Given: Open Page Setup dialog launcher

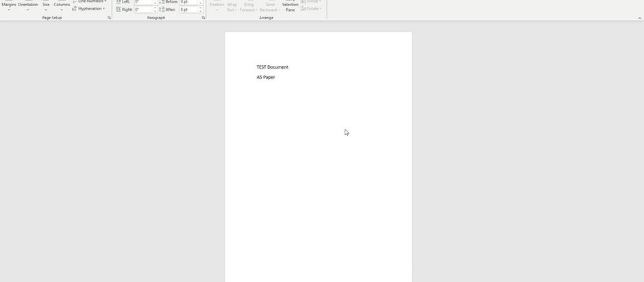Looking at the screenshot, I should [x=109, y=18].
